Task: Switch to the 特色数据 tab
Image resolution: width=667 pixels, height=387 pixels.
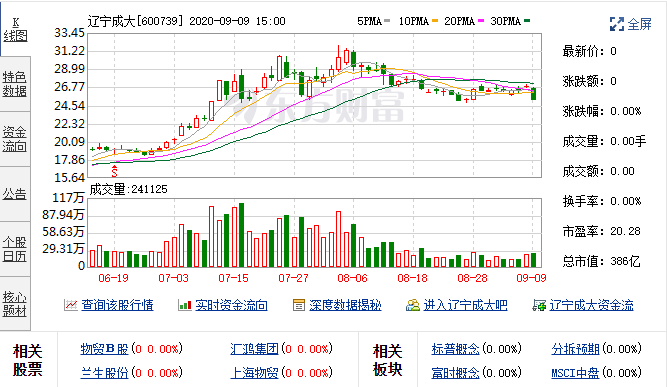Action: pyautogui.click(x=15, y=84)
